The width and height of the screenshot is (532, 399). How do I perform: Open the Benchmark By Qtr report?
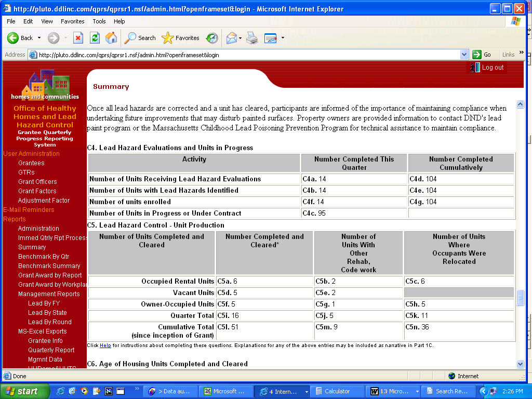point(44,257)
